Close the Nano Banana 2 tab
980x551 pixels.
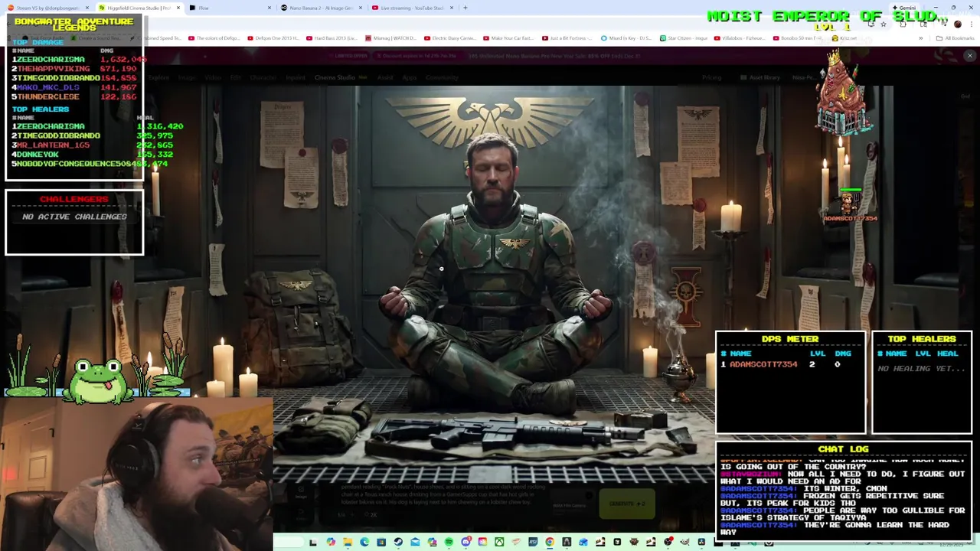pos(360,8)
